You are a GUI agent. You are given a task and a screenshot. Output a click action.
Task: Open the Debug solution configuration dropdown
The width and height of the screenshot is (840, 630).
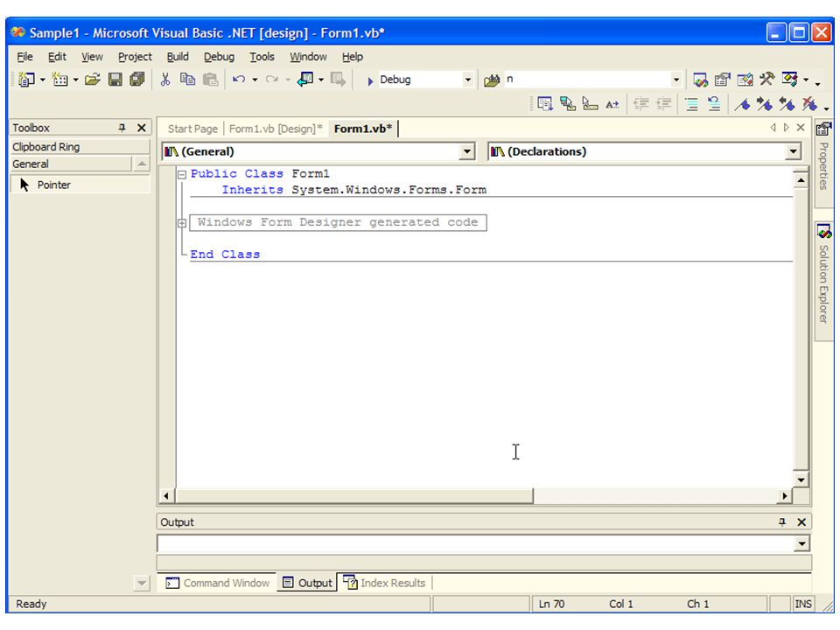(x=467, y=80)
